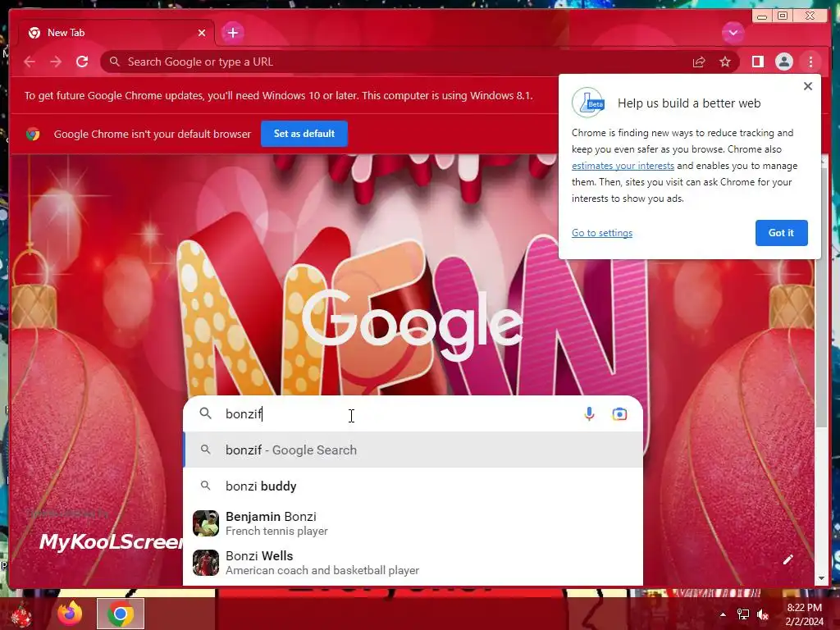840x630 pixels.
Task: Bookmark this tab with the star icon
Action: [x=725, y=62]
